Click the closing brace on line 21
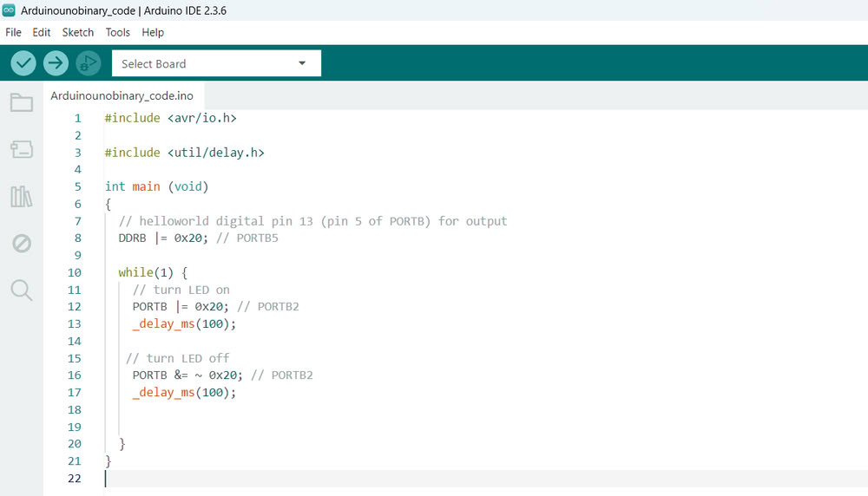The height and width of the screenshot is (496, 868). pyautogui.click(x=108, y=461)
